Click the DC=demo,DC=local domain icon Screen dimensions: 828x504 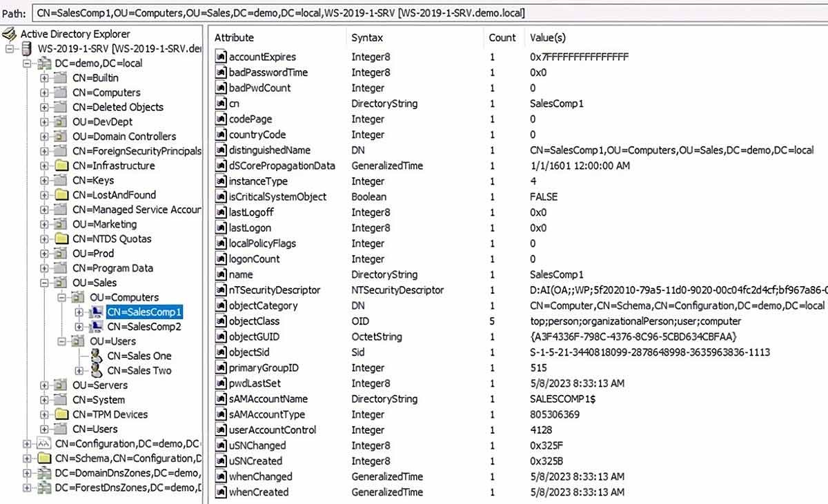coord(43,63)
